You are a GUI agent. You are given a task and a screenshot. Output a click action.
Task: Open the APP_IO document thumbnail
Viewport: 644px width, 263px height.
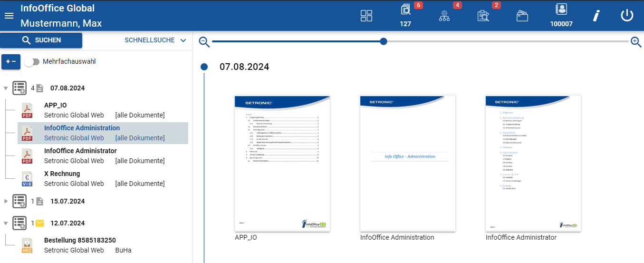point(282,163)
